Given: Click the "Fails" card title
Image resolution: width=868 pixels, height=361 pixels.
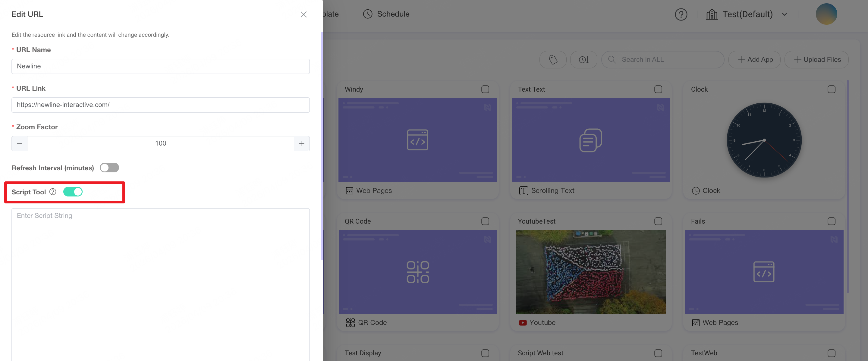Looking at the screenshot, I should pyautogui.click(x=698, y=221).
